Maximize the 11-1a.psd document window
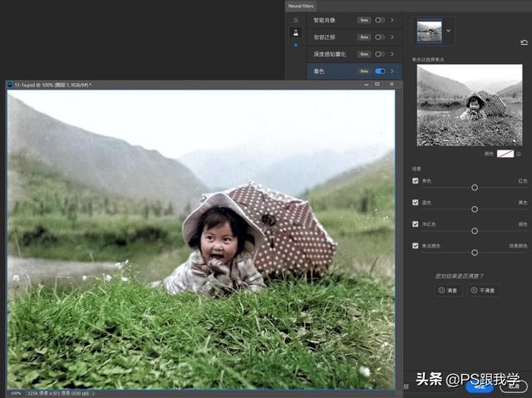The width and height of the screenshot is (532, 398). point(377,84)
